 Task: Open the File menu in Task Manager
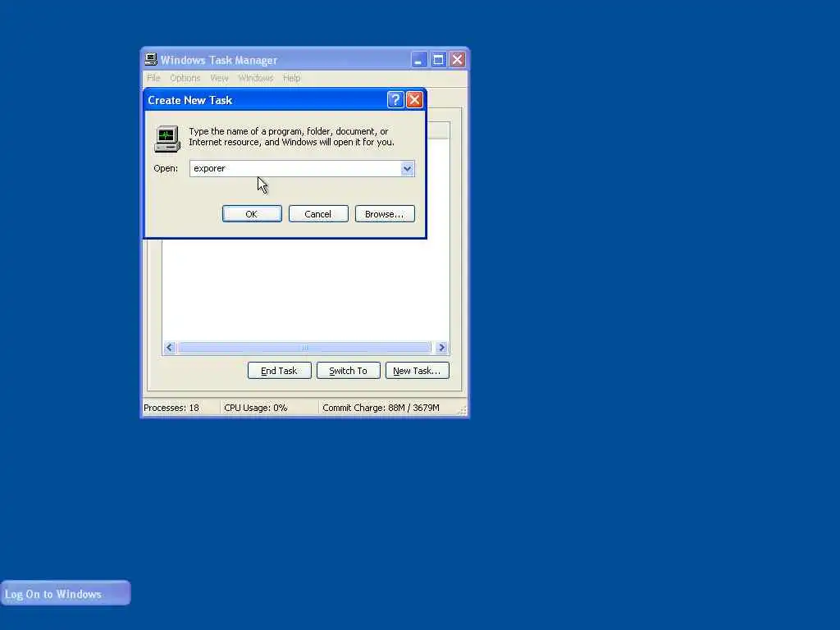153,78
